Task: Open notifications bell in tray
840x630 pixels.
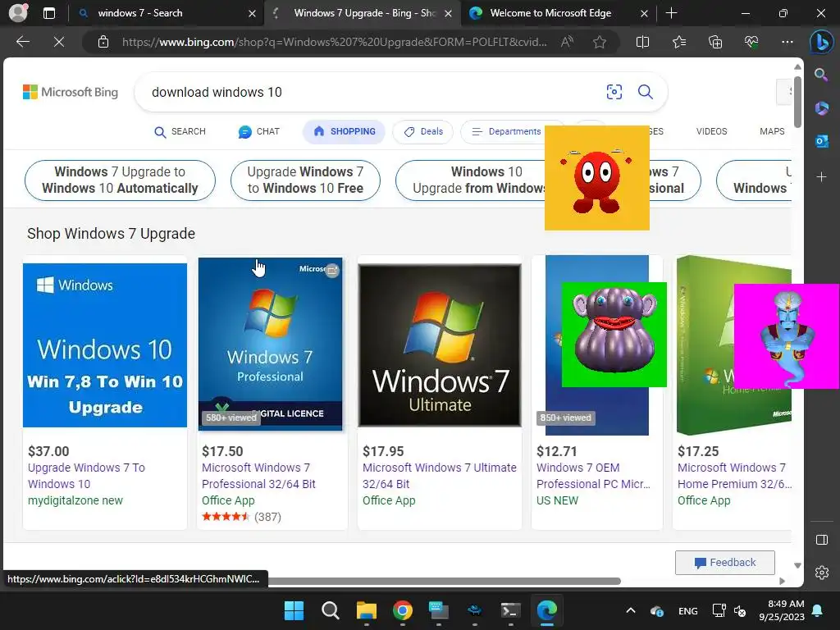Action: point(818,610)
